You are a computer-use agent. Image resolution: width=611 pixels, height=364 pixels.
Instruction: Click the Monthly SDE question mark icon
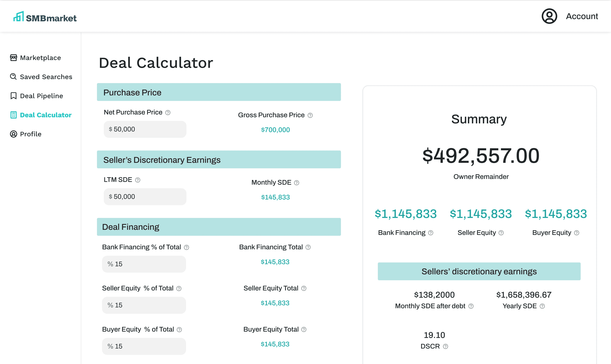(x=296, y=183)
